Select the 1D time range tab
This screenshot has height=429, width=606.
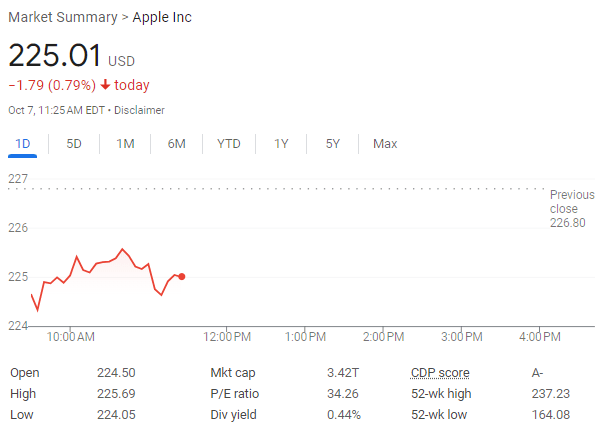click(22, 144)
